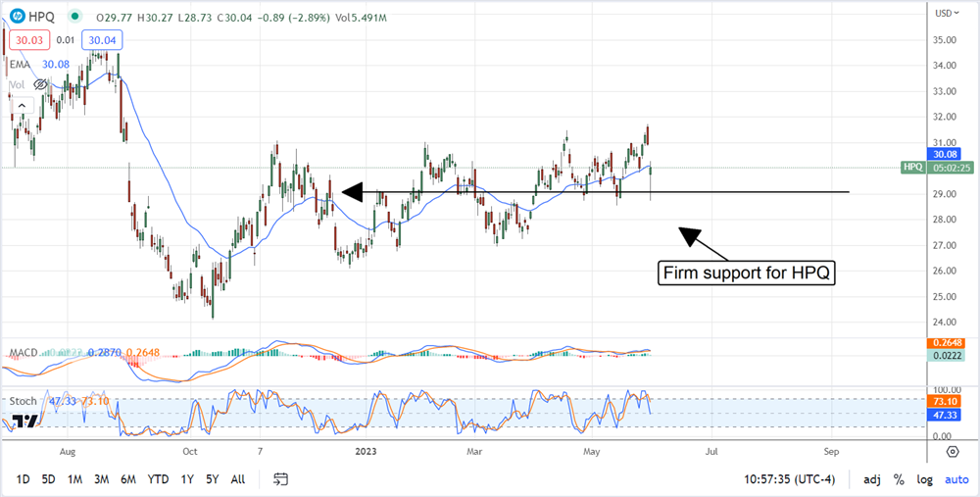Click the 0.01 spread value
The image size is (980, 497).
(x=67, y=40)
